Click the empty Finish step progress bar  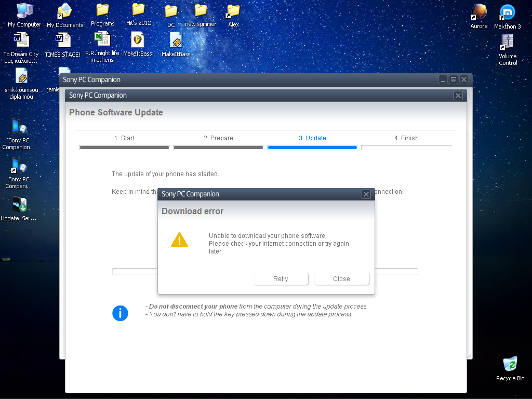click(x=406, y=148)
